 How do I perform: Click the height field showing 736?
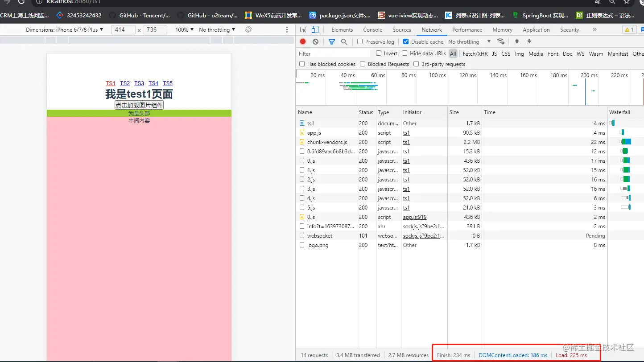155,29
